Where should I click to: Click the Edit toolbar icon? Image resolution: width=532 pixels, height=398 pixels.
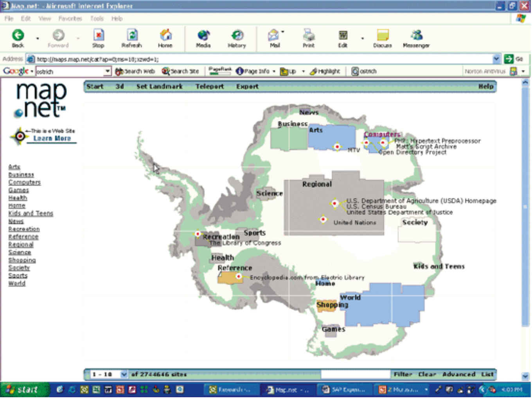pos(343,36)
